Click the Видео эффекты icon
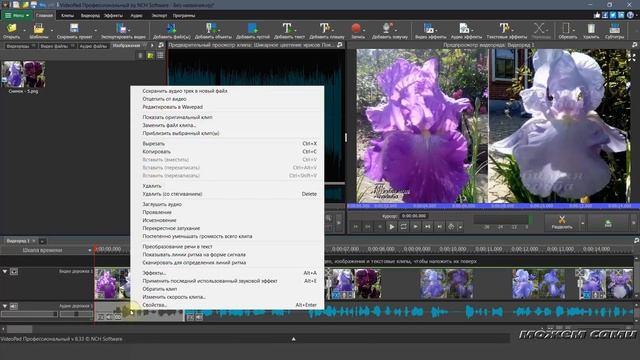Image resolution: width=640 pixels, height=360 pixels. tap(429, 28)
